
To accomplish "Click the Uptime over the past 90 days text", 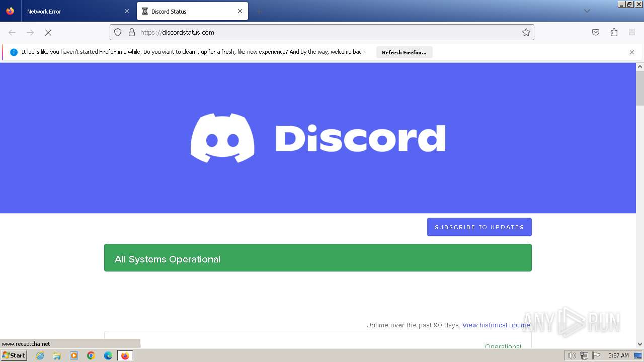I will click(413, 325).
